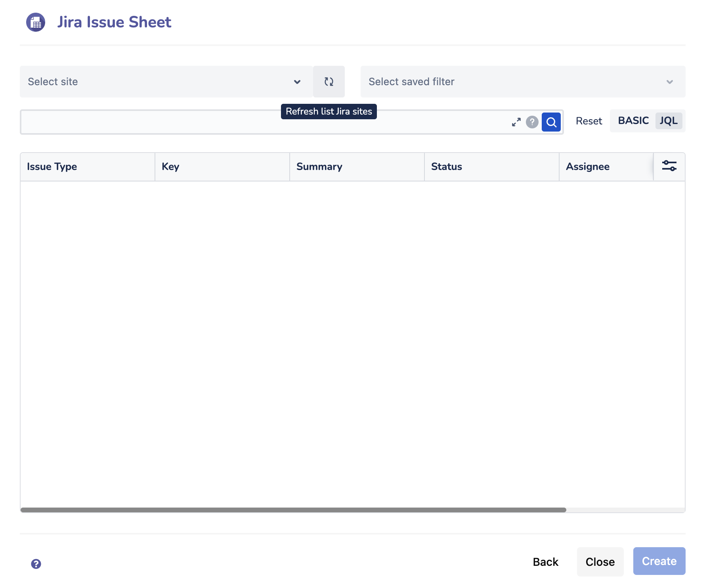This screenshot has width=707, height=588.
Task: Open help in the footer
Action: click(x=36, y=564)
